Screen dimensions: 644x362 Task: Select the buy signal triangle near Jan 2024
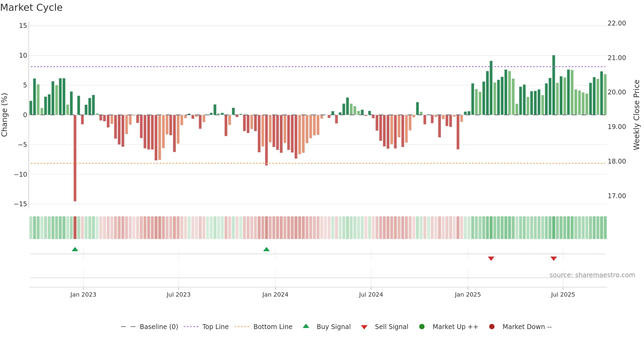[x=266, y=249]
